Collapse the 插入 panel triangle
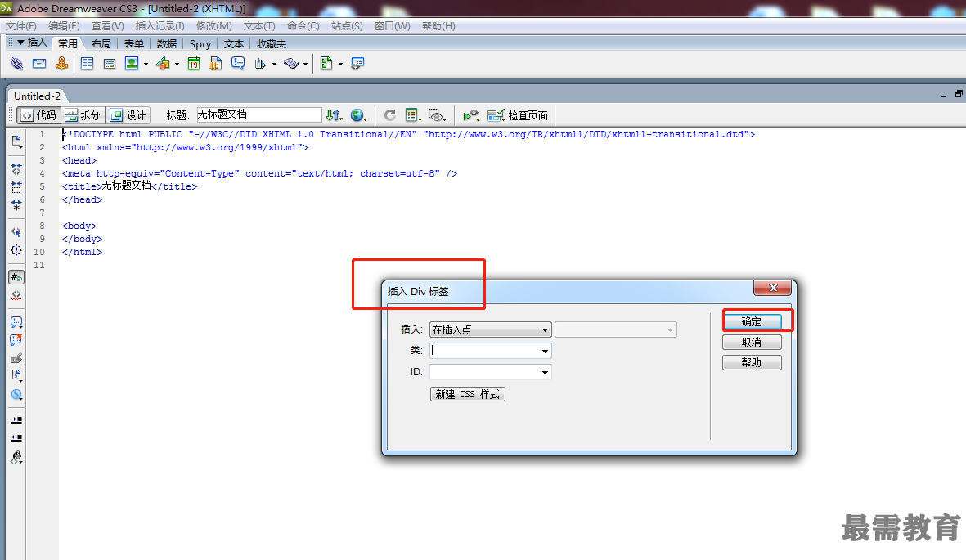 click(20, 43)
